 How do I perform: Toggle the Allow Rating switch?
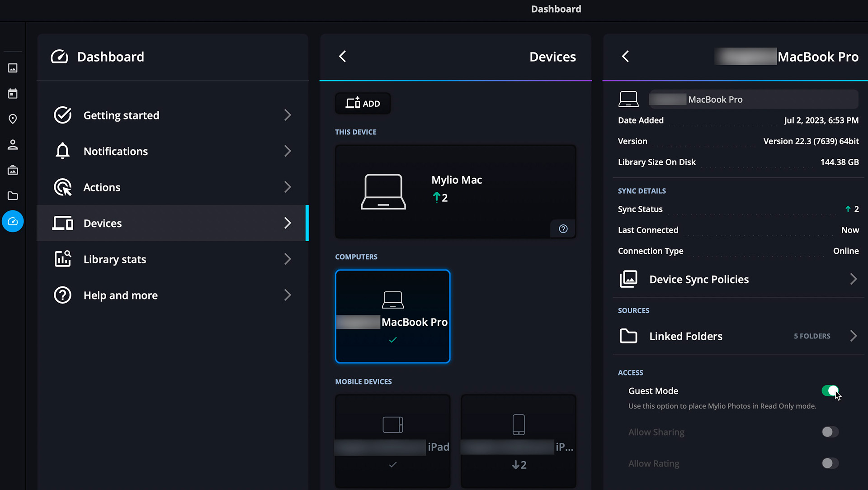coord(830,463)
